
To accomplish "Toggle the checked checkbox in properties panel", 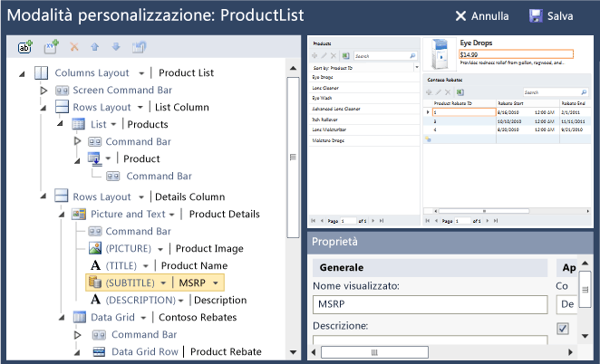I will point(563,329).
